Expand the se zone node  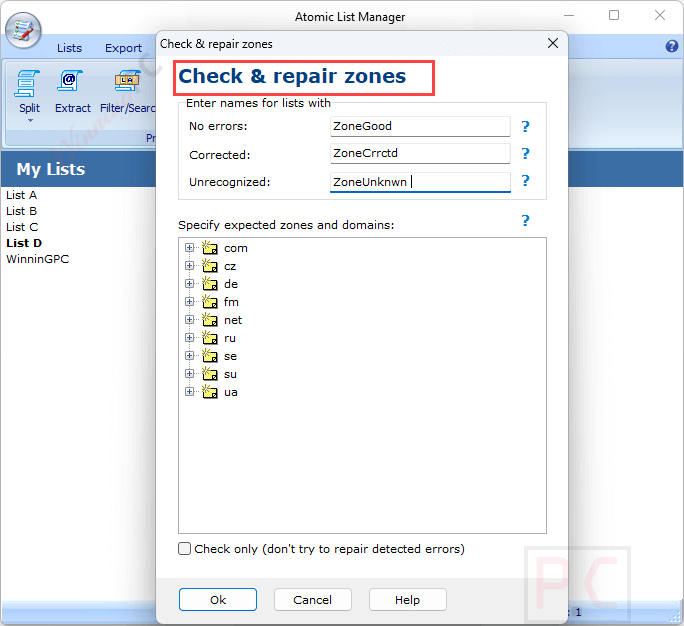[x=189, y=356]
